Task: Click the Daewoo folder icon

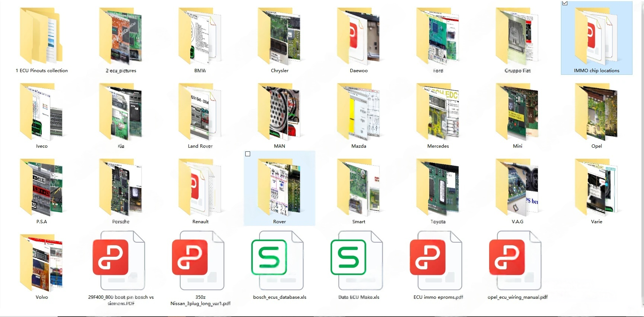Action: tap(359, 36)
